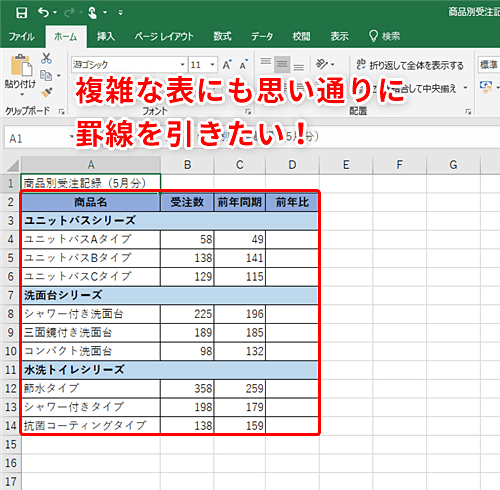Select row 15 header
This screenshot has width=500, height=490.
[11, 445]
